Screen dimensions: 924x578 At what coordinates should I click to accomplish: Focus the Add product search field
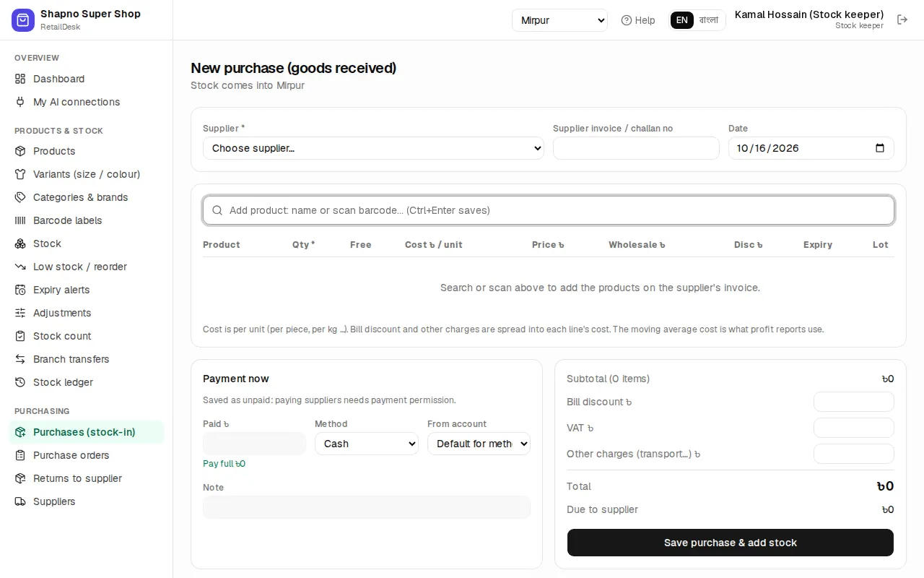point(549,210)
